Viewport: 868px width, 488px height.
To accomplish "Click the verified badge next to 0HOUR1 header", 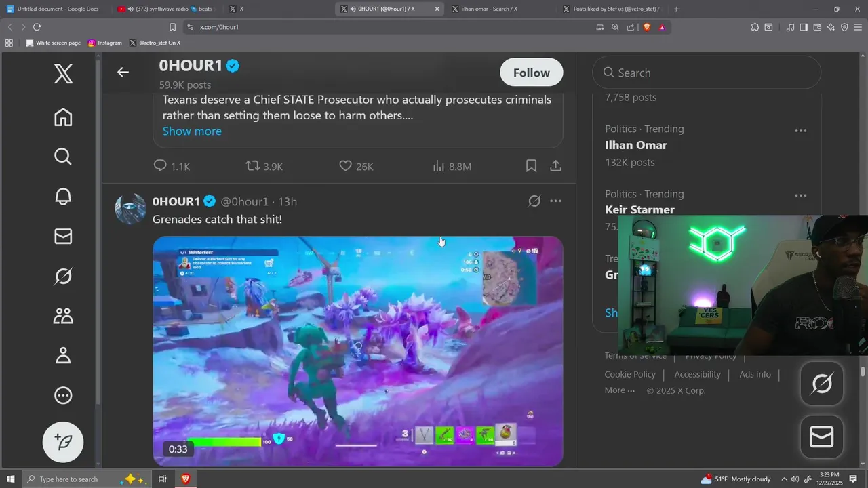I will coord(233,66).
